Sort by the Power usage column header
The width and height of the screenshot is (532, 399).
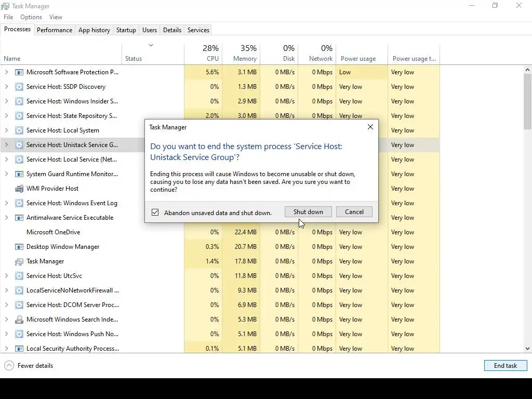(x=362, y=54)
